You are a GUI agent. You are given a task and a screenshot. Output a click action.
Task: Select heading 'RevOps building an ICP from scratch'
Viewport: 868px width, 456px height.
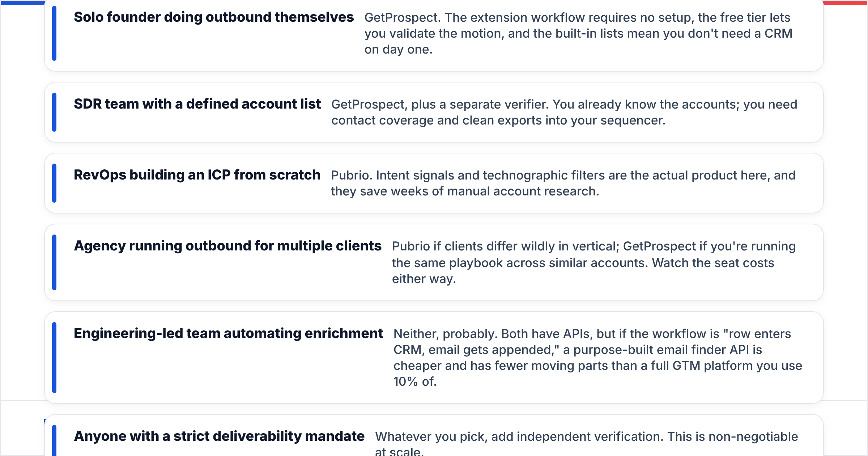tap(197, 175)
